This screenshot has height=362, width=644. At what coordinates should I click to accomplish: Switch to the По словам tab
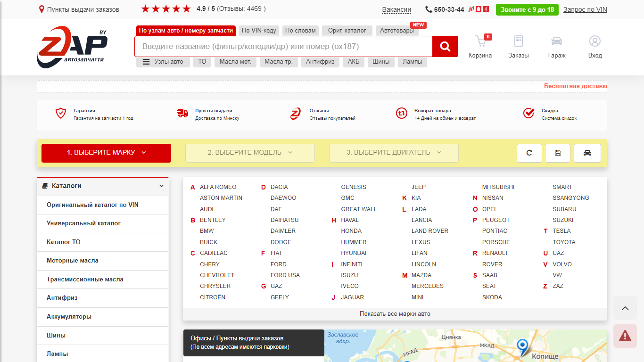[300, 31]
